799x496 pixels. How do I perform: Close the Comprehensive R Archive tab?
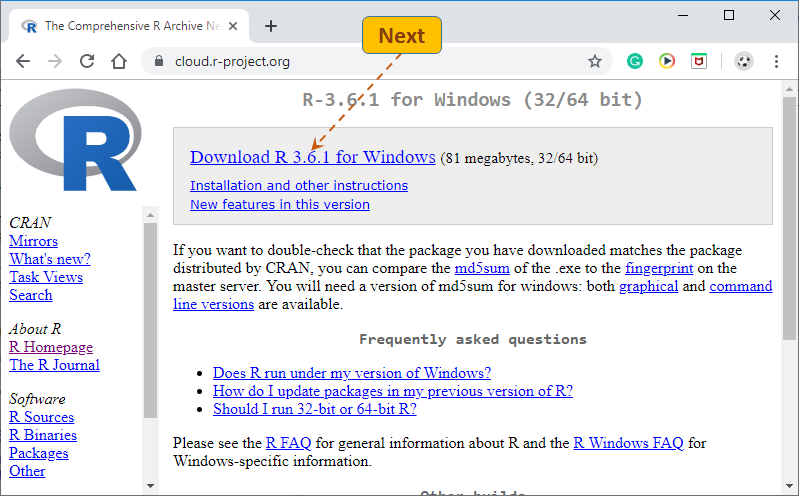pos(233,26)
